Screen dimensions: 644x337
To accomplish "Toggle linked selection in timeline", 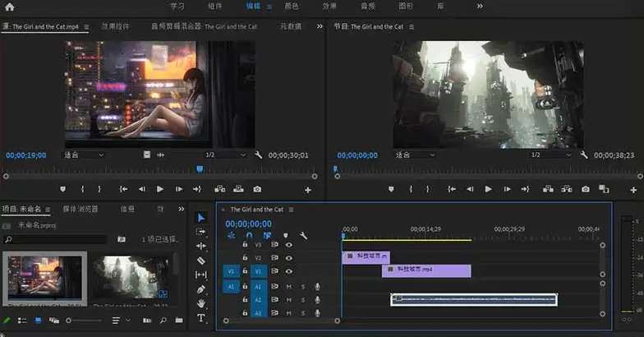I will [268, 235].
